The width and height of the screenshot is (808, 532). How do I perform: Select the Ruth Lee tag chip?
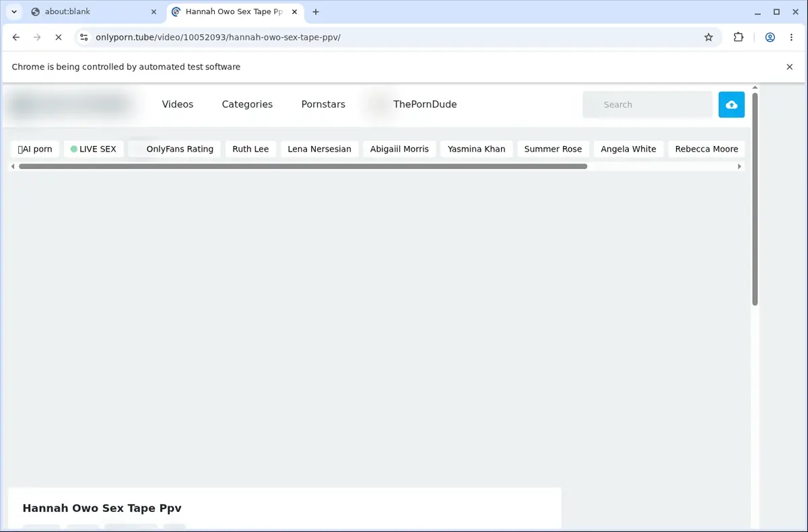250,149
